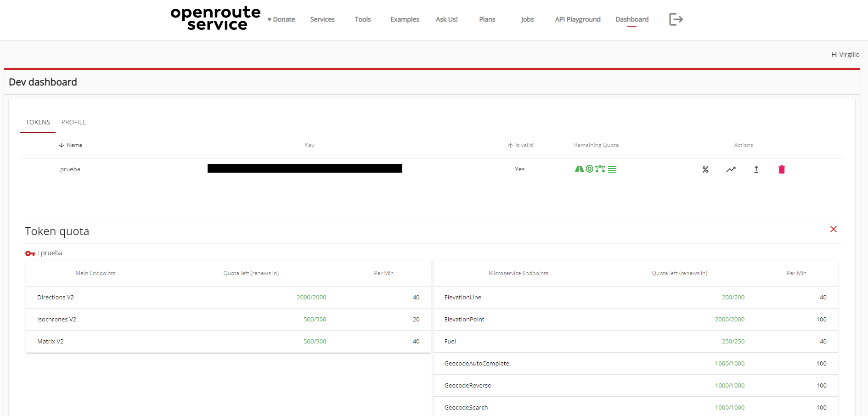Viewport: 868px width, 416px height.
Task: Click the upgrade token arrow icon
Action: tap(756, 169)
